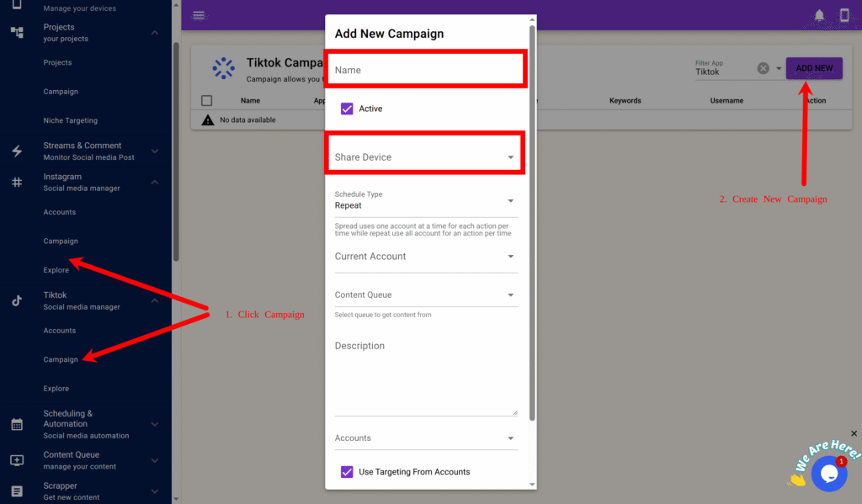This screenshot has width=862, height=504.
Task: Click the hamburger menu icon in top bar
Action: click(199, 15)
